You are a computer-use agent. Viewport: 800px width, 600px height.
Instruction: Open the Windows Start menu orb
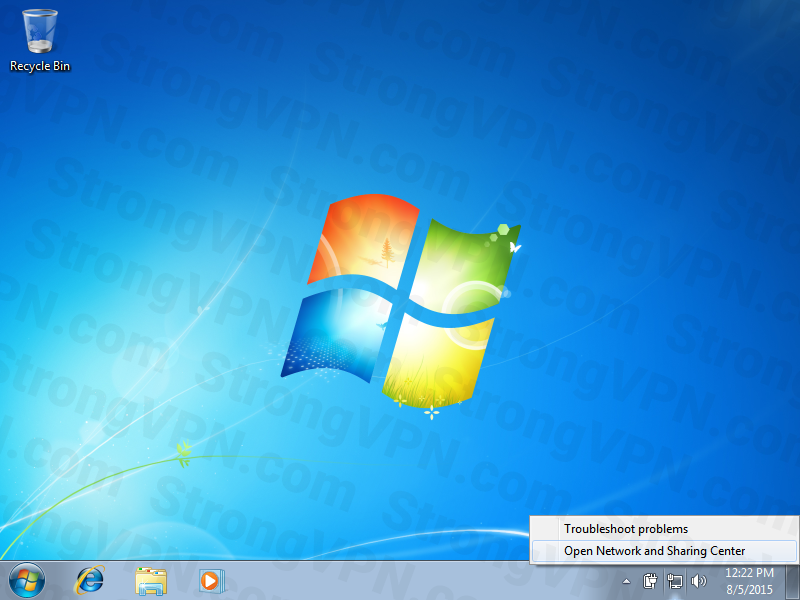[x=27, y=579]
